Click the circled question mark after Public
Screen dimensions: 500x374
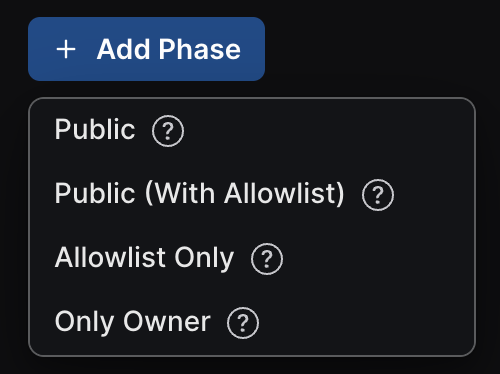pyautogui.click(x=168, y=131)
